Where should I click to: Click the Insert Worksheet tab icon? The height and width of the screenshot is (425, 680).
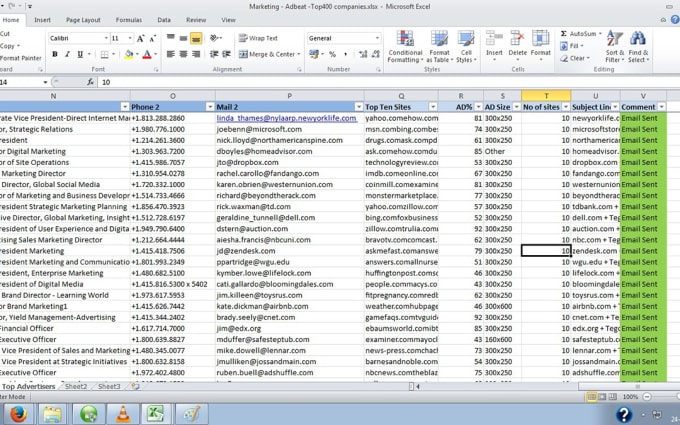(135, 386)
